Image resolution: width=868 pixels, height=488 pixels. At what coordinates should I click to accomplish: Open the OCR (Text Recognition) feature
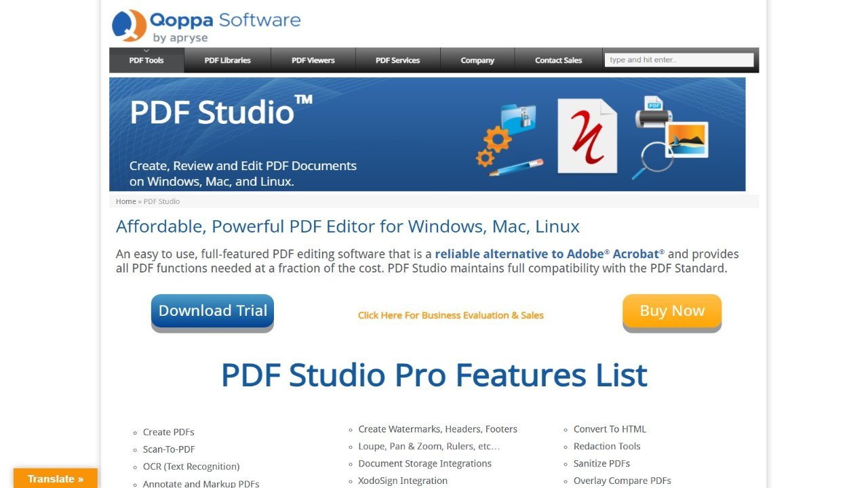(x=191, y=466)
